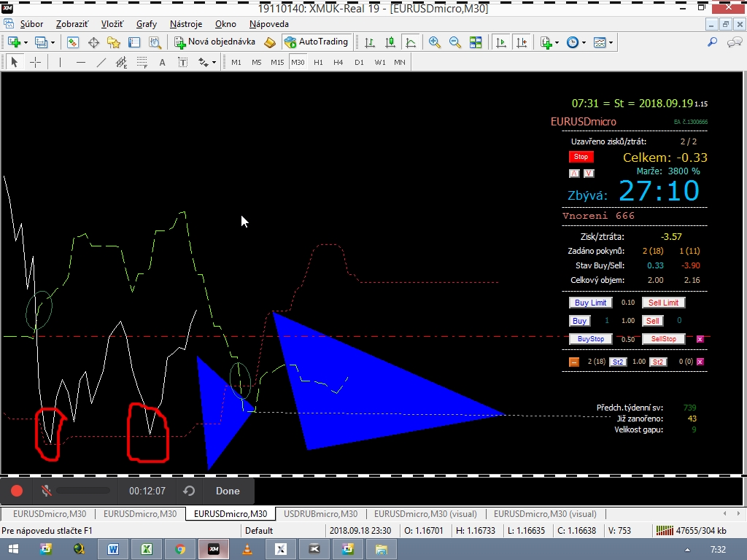The width and height of the screenshot is (747, 560).
Task: Select the trendline drawing tool
Action: (101, 62)
